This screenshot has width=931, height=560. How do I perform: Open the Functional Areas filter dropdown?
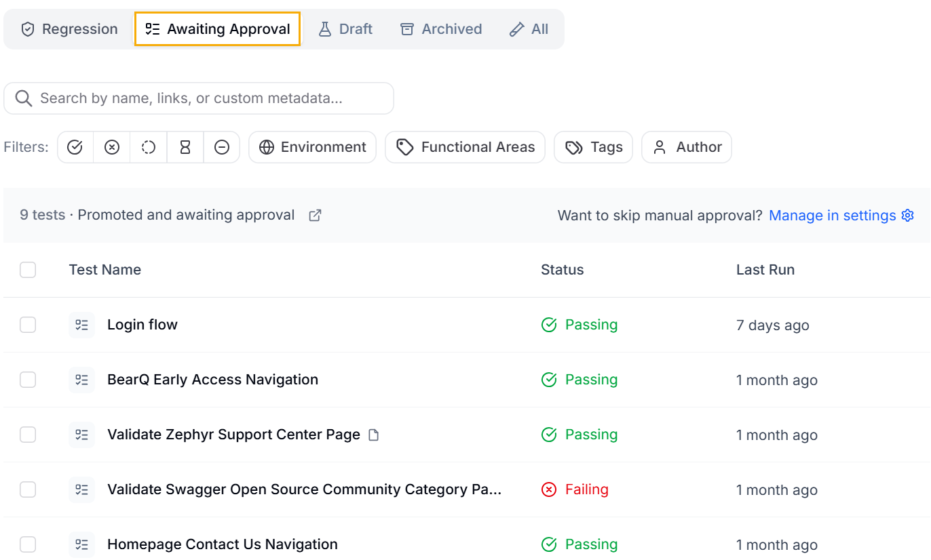coord(465,147)
